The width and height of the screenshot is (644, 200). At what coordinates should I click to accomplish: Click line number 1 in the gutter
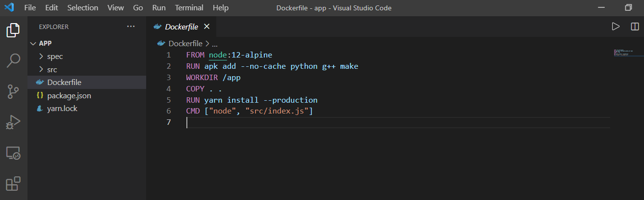[168, 55]
